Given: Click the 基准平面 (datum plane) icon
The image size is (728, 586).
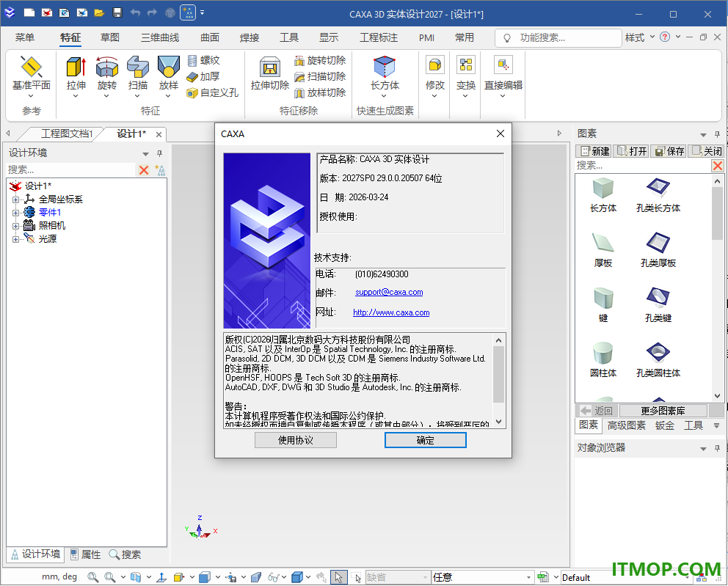Looking at the screenshot, I should (x=31, y=67).
